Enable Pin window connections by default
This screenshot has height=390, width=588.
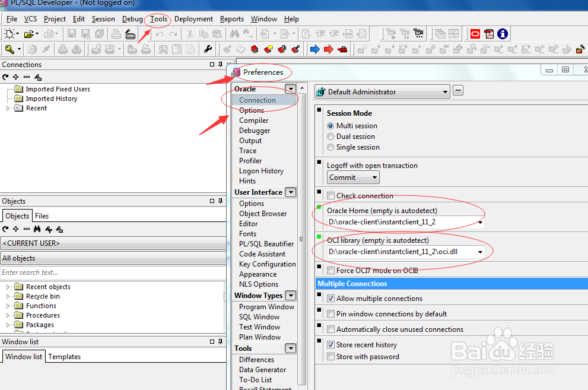pyautogui.click(x=330, y=314)
